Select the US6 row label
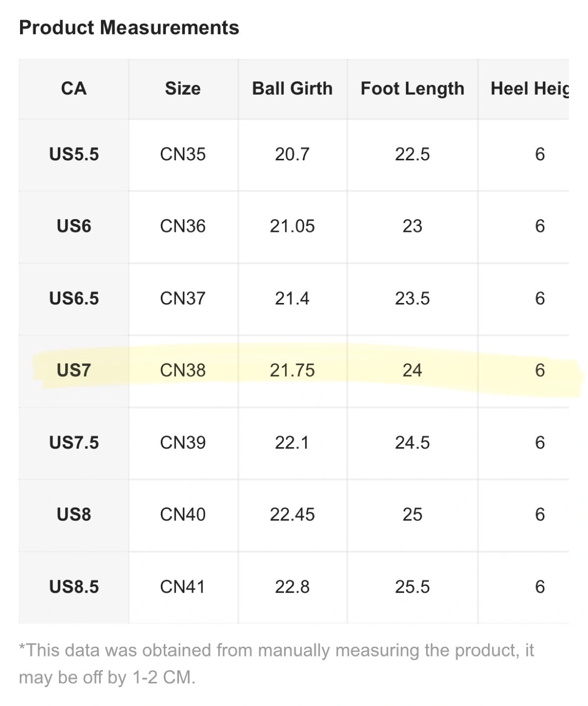The width and height of the screenshot is (588, 706). (74, 226)
